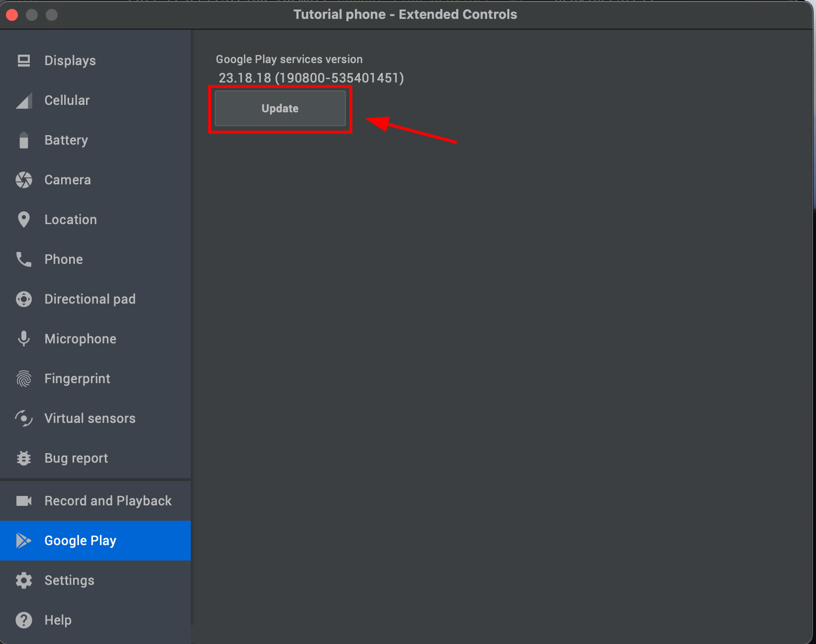The image size is (816, 644).
Task: Click the Phone handset icon
Action: (23, 259)
